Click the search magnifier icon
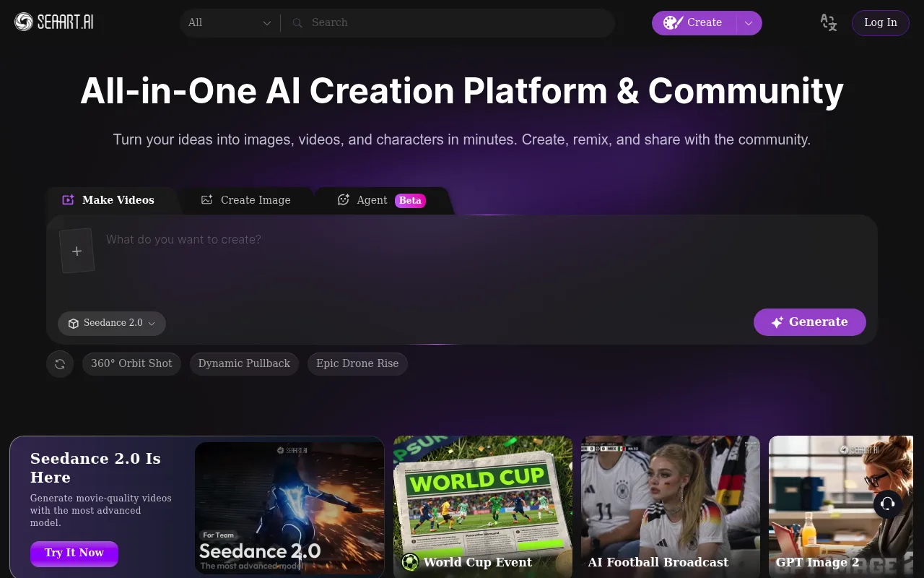Viewport: 924px width, 578px height. pos(297,23)
